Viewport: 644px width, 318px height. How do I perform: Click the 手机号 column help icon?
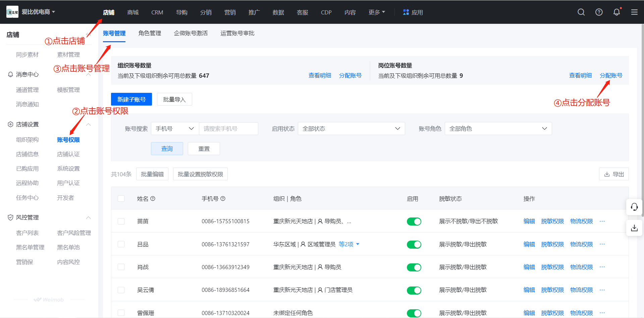click(223, 199)
